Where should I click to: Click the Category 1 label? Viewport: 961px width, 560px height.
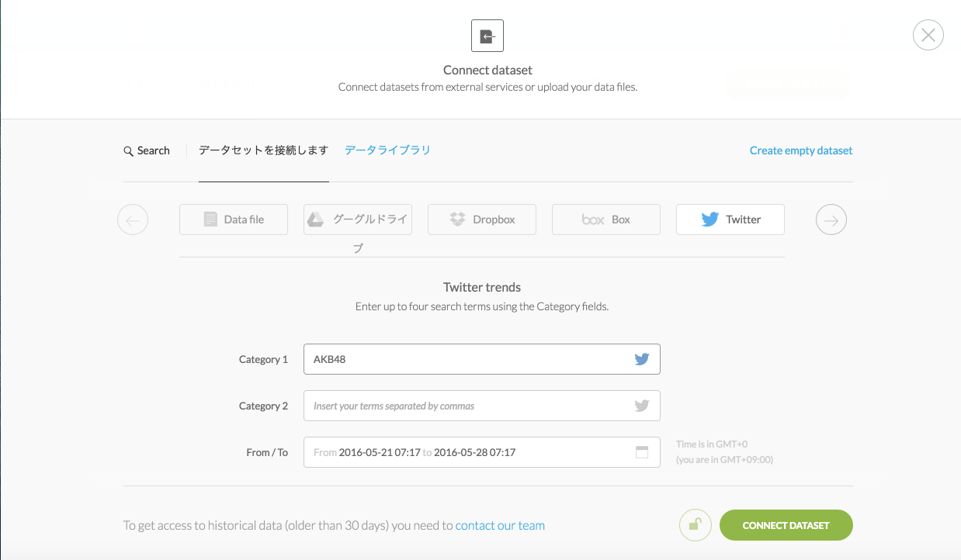263,359
